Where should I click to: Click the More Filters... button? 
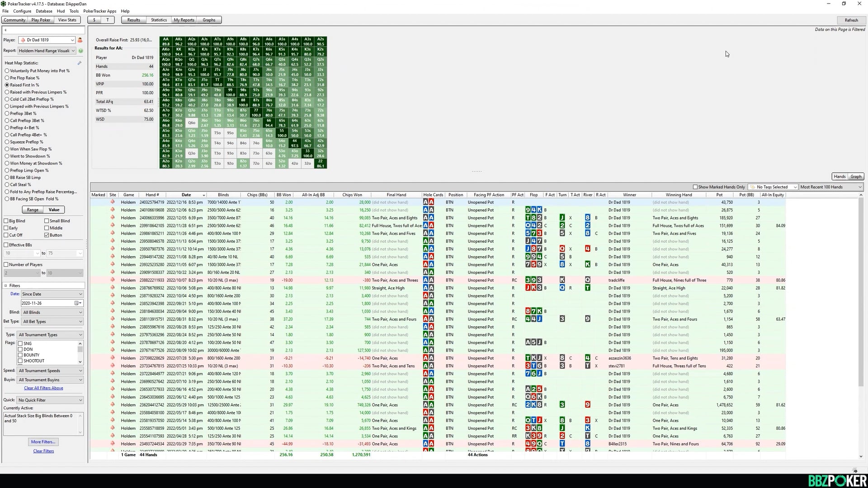(x=43, y=442)
